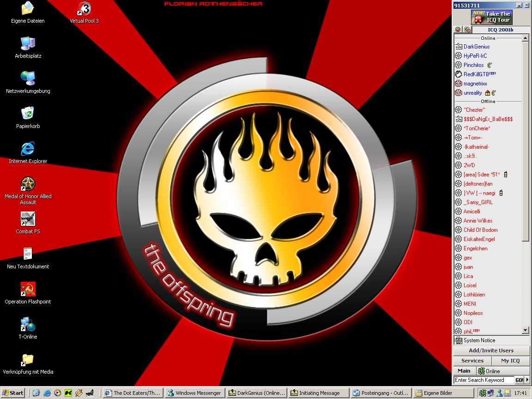Screen dimensions: 532x399
Task: Switch to Posteingang Outlook taskbar window
Action: pos(381,393)
